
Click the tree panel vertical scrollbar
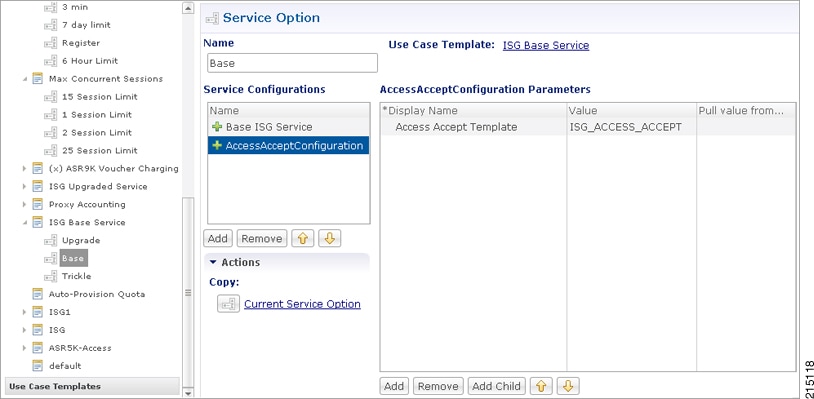tap(188, 293)
